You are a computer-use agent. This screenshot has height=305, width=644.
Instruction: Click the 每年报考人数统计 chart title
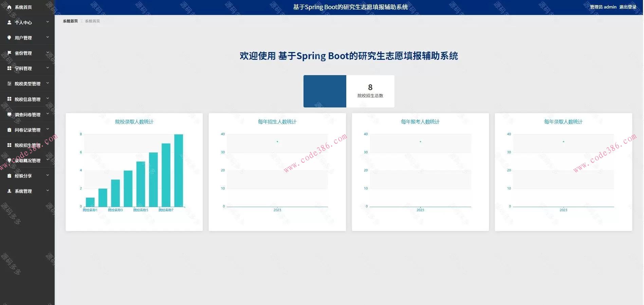point(420,122)
